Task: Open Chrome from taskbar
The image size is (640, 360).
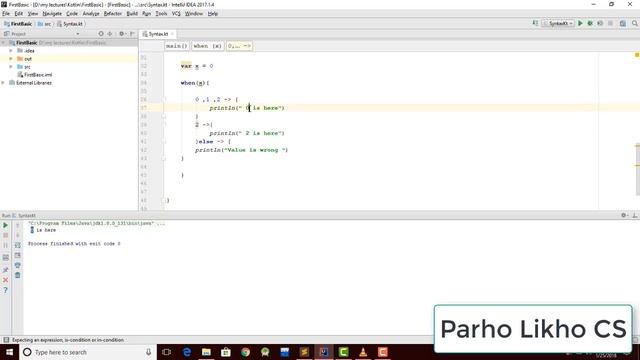Action: [245, 352]
